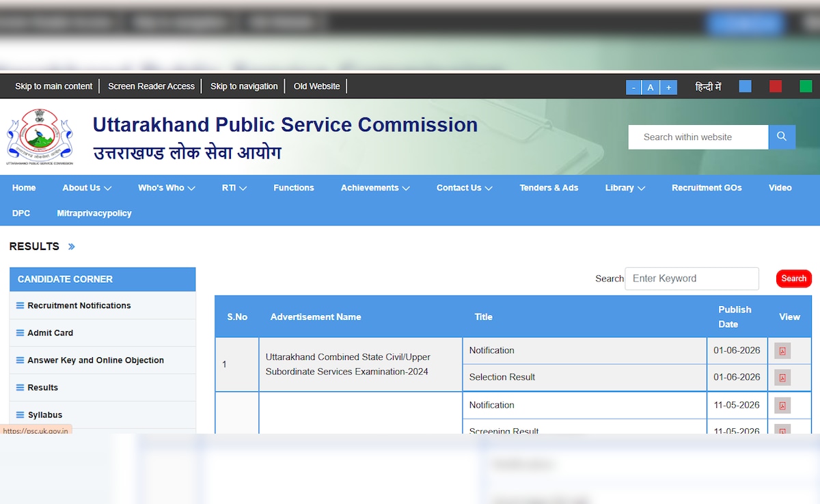This screenshot has height=504, width=820.
Task: Open Admit Card in Candidate Corner
Action: (x=51, y=333)
